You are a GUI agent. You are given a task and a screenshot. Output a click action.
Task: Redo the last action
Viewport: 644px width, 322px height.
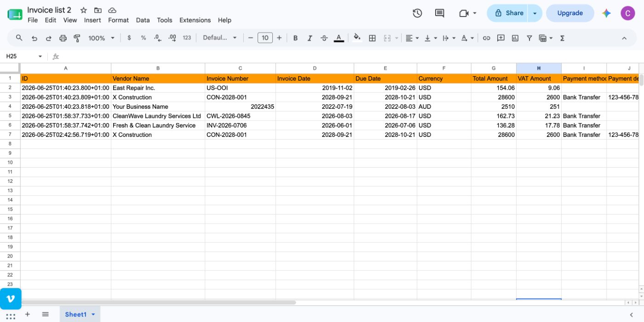(x=48, y=38)
